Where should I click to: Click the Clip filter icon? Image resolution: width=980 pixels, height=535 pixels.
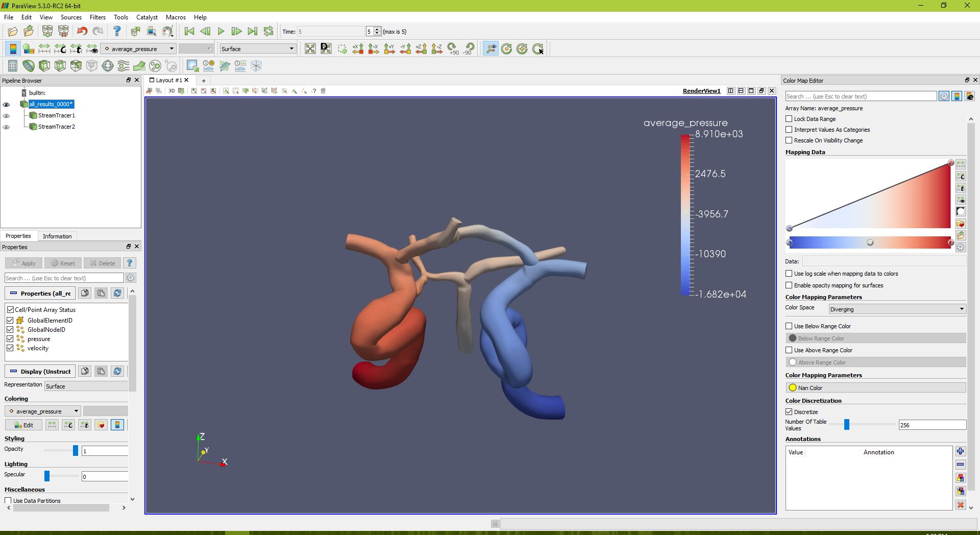pos(44,66)
